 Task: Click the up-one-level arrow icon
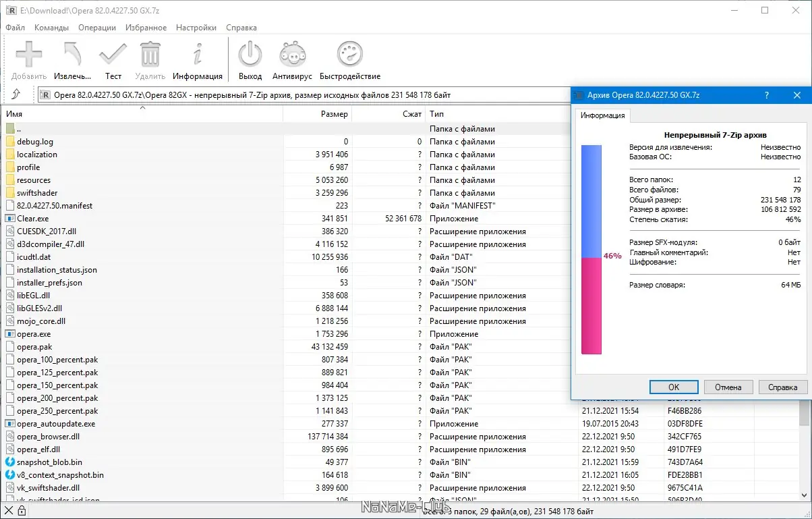pyautogui.click(x=16, y=94)
